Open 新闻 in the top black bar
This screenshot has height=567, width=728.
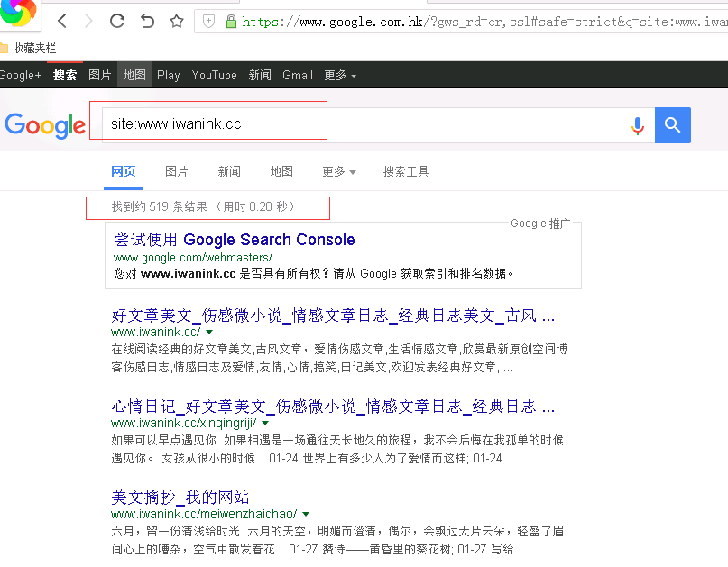[260, 75]
